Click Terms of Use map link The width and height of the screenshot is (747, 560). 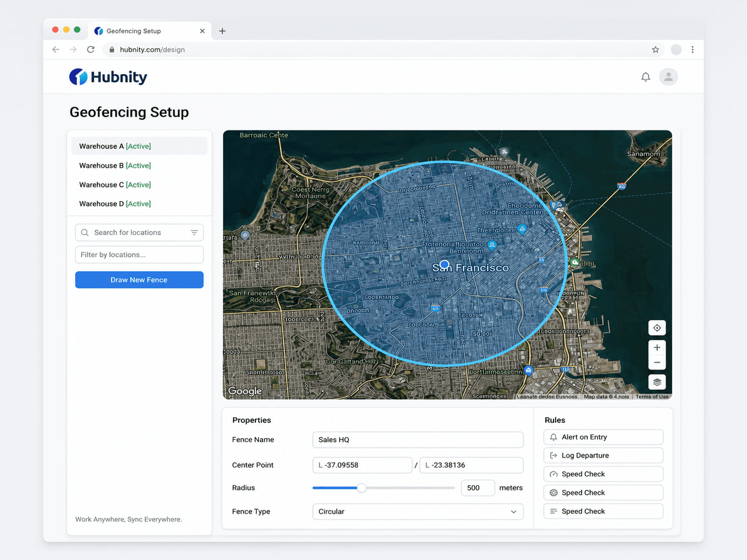(652, 397)
